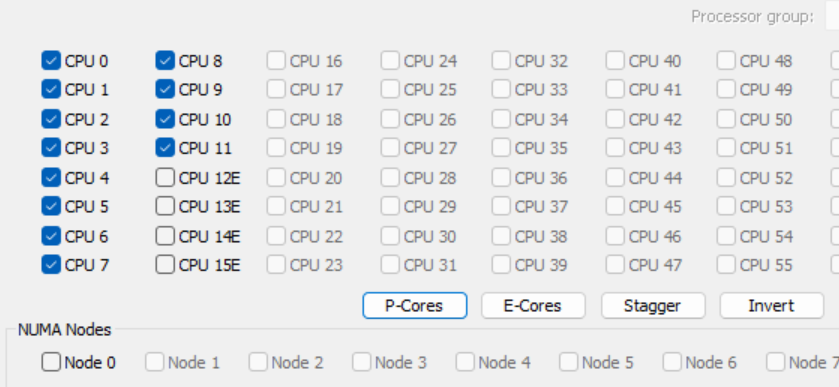Viewport: 839px width, 387px height.
Task: Click the disabled CPU 27 checkbox
Action: click(390, 147)
